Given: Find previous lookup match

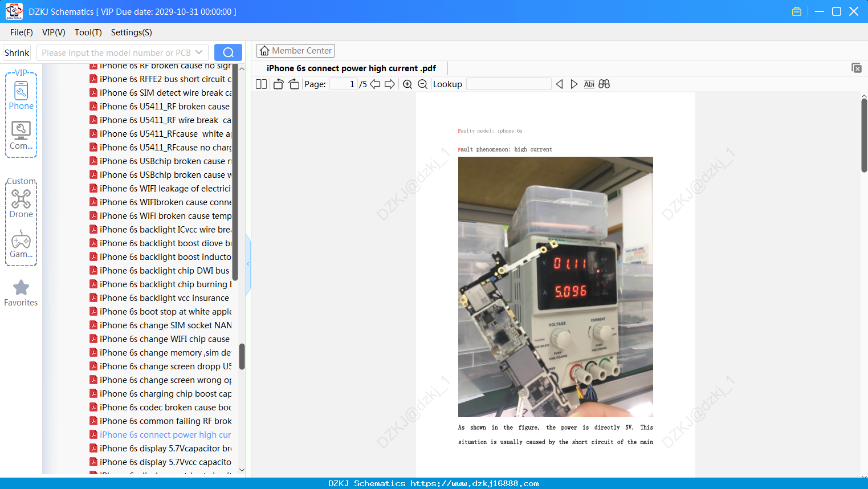Looking at the screenshot, I should coord(559,84).
